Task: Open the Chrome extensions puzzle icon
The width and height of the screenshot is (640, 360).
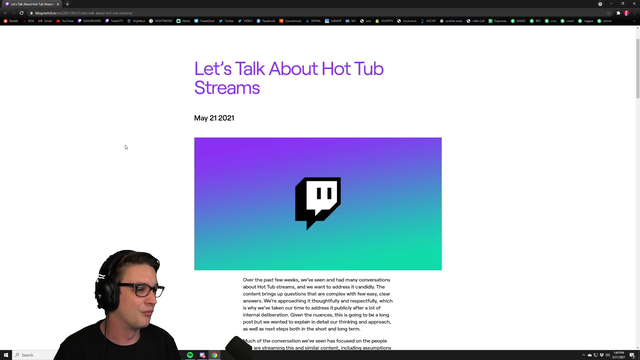Action: (618, 13)
